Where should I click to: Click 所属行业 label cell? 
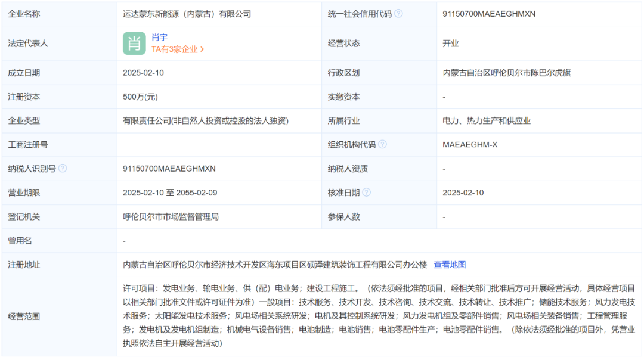tap(379, 120)
